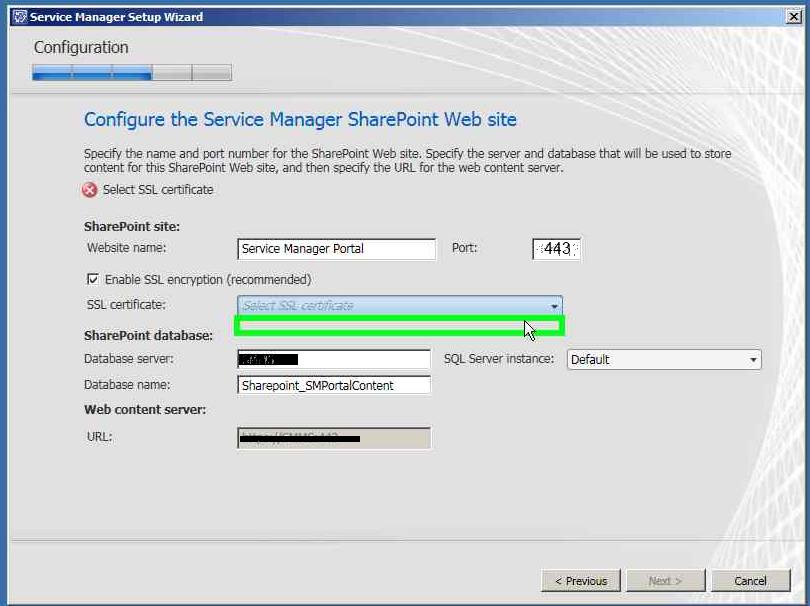Click the Configuration progress bar
The width and height of the screenshot is (810, 606).
click(132, 72)
